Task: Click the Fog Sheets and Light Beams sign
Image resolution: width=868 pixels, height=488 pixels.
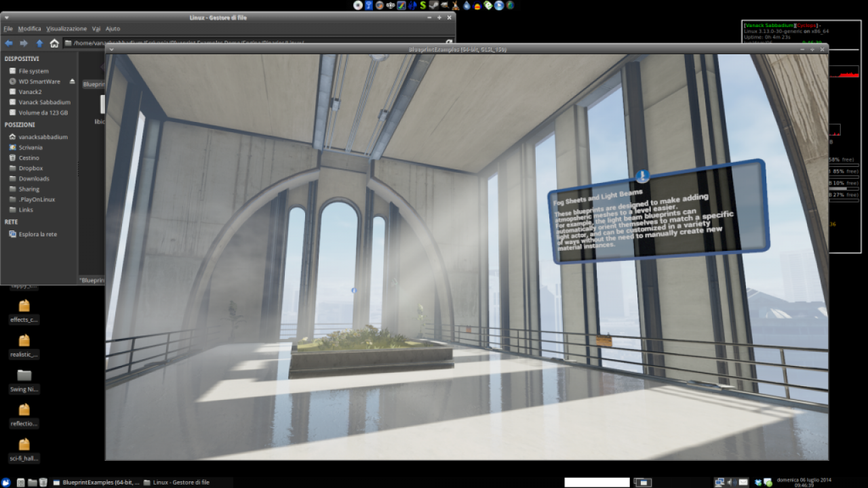Action: tap(659, 211)
